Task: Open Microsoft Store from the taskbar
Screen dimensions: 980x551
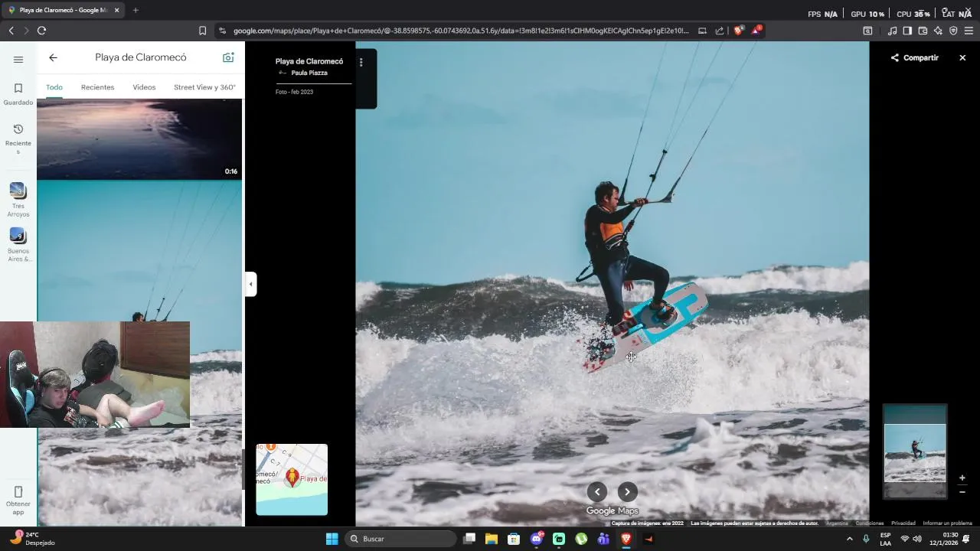Action: [514, 539]
